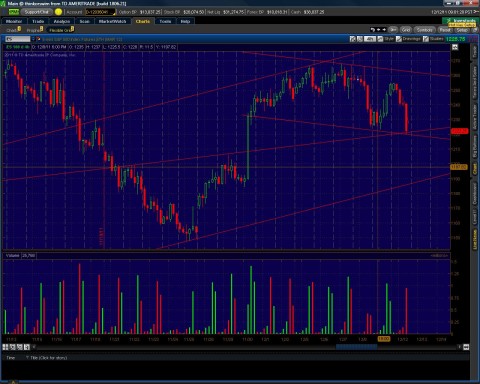Expand the ES symbol selector arrow
This screenshot has width=480, height=384.
click(33, 39)
